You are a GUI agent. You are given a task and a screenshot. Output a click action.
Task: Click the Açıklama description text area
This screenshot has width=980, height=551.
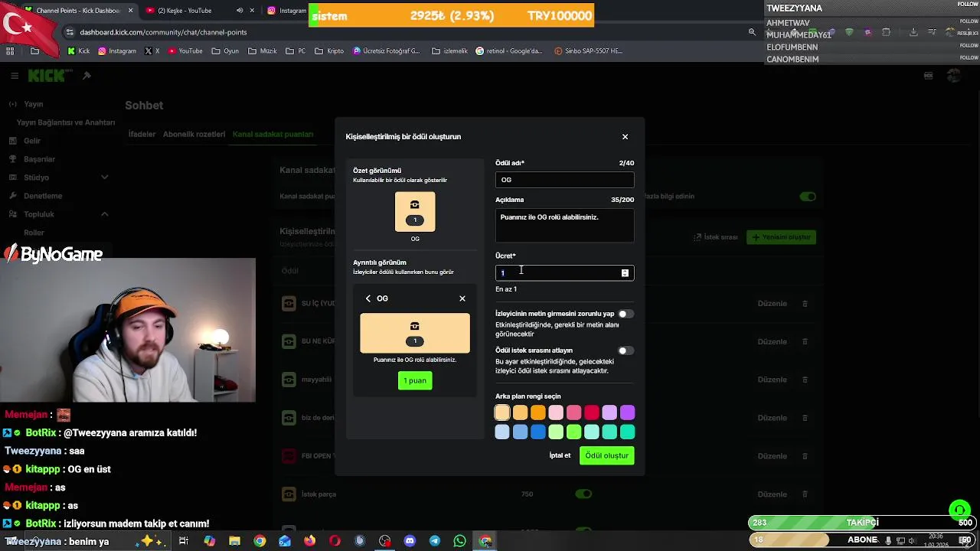[564, 226]
